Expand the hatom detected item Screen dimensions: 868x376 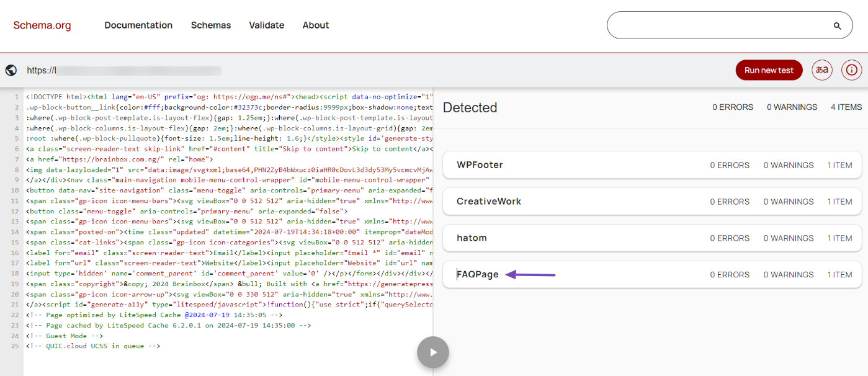(x=652, y=238)
